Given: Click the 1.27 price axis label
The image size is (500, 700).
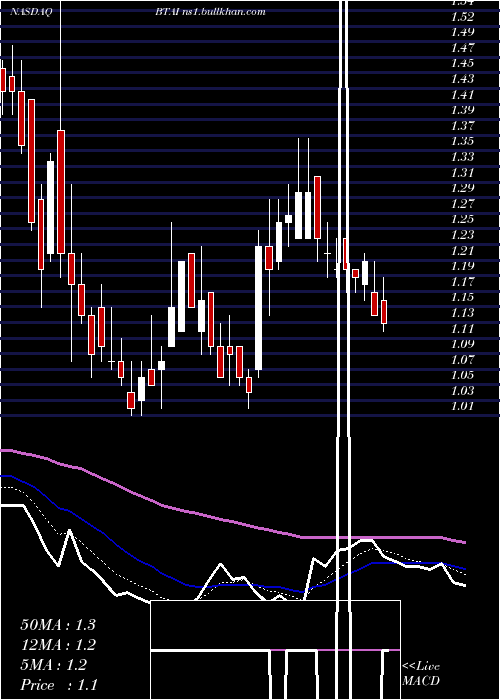Looking at the screenshot, I should point(462,204).
